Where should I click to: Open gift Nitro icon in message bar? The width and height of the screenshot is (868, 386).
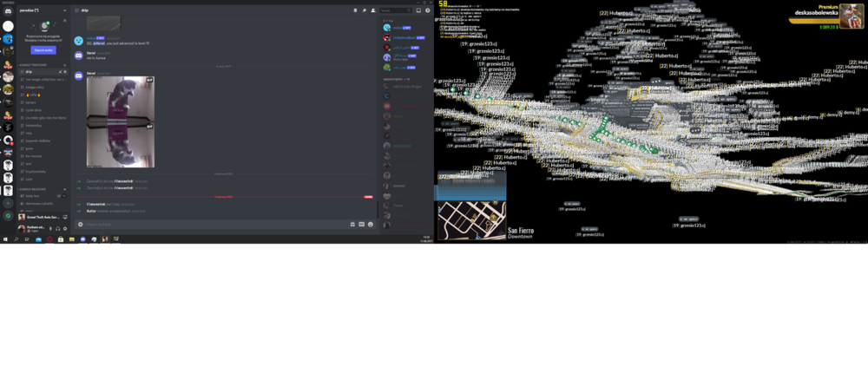[x=352, y=224]
